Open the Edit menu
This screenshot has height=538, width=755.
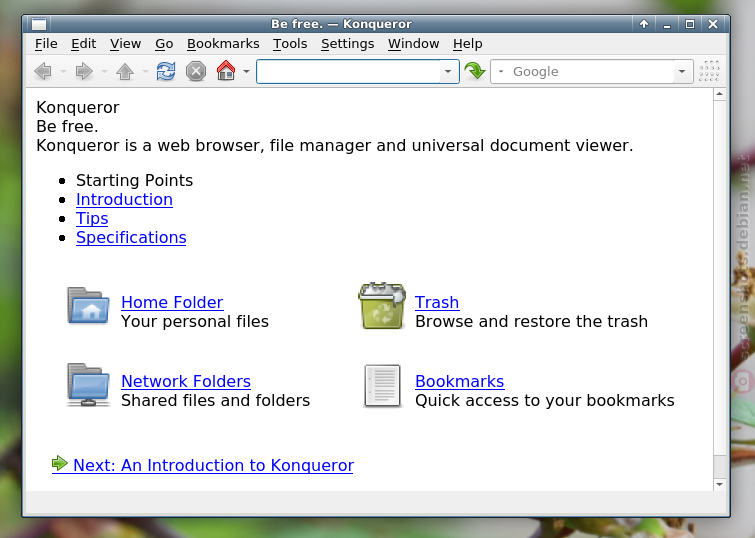click(x=84, y=44)
